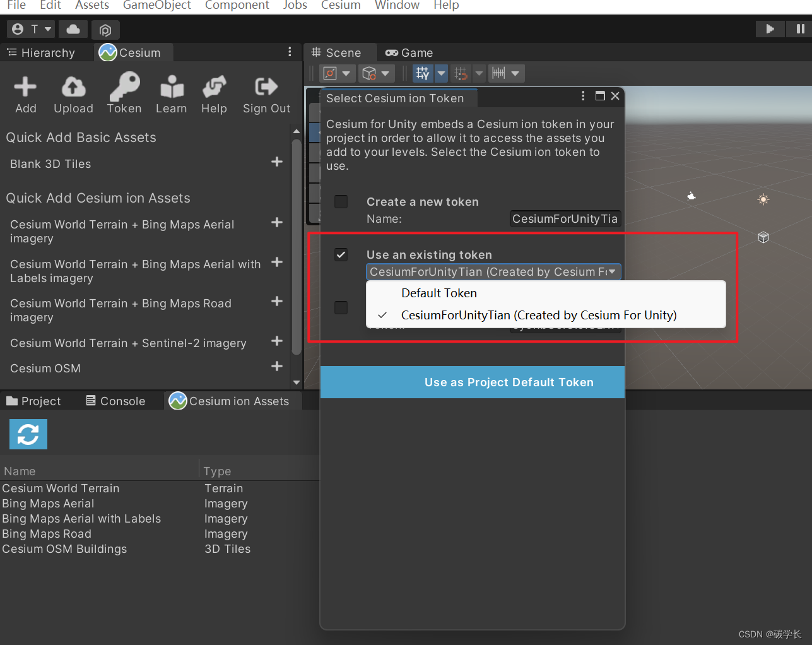Toggle grid snapping icon in Scene toolbar
This screenshot has width=812, height=645.
(x=423, y=74)
